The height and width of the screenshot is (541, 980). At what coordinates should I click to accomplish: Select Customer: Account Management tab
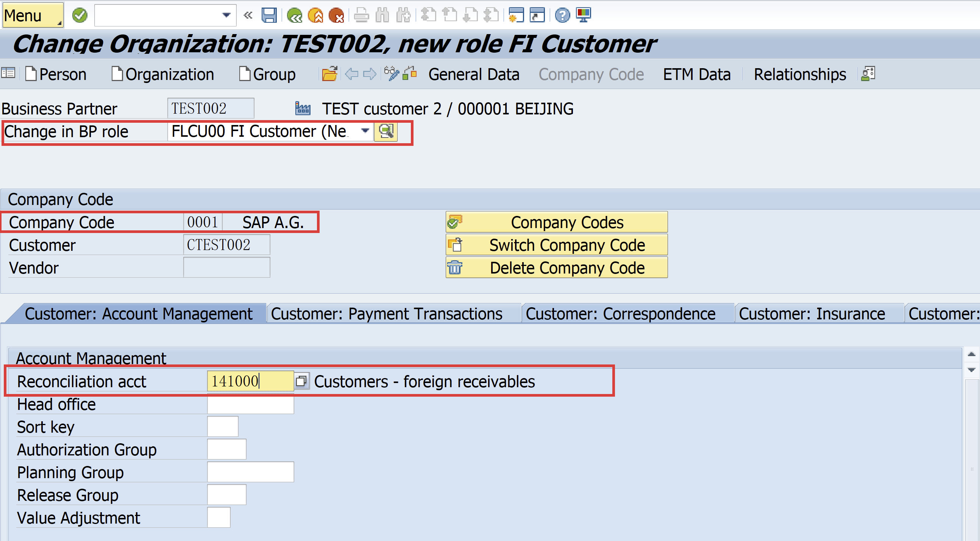139,314
